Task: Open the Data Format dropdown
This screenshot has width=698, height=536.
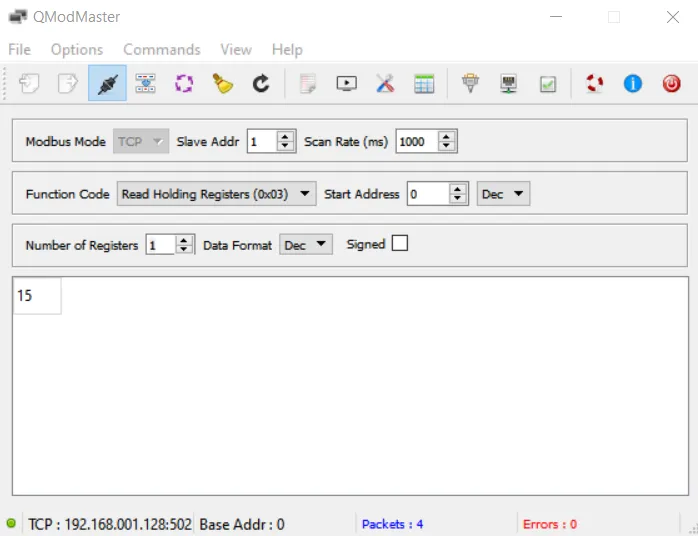Action: pyautogui.click(x=305, y=245)
